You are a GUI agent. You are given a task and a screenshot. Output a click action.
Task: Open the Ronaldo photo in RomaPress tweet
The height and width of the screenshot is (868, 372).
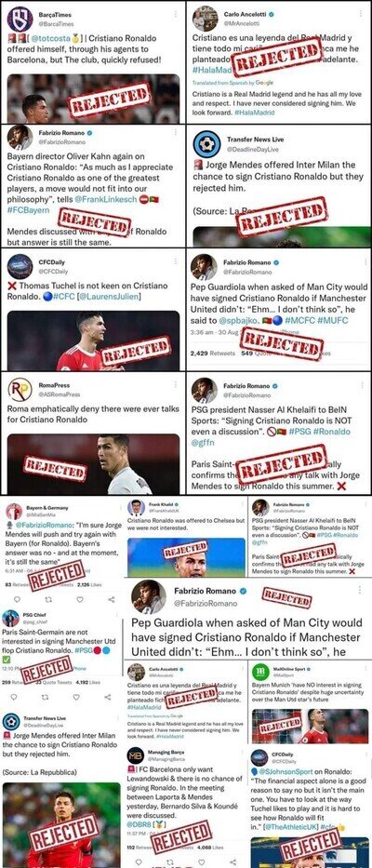(93, 464)
